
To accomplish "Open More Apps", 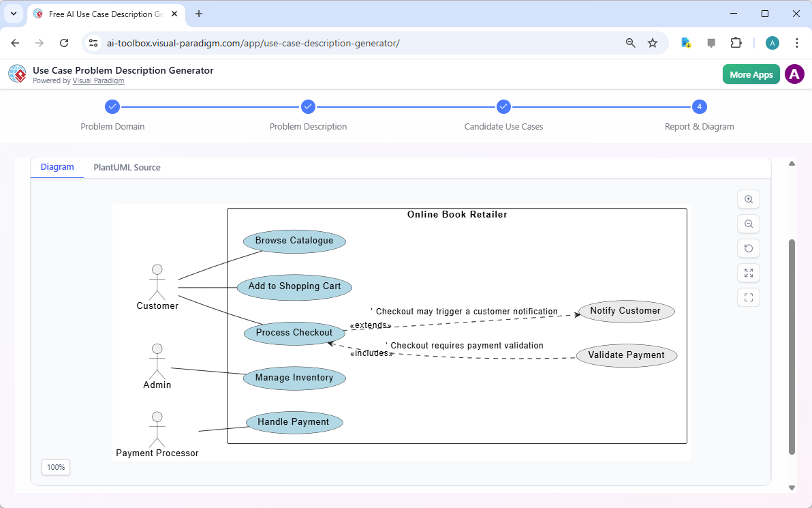I will pos(751,74).
